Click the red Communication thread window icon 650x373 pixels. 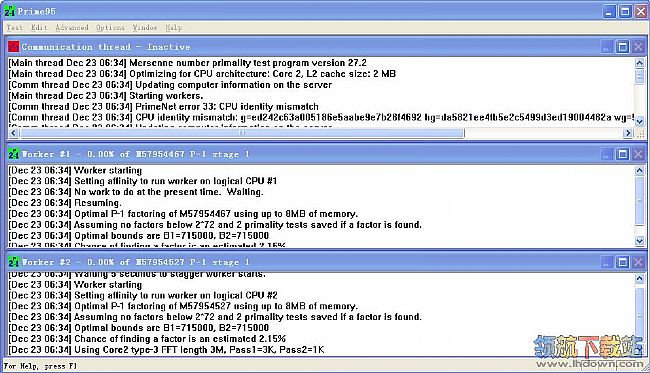[13, 46]
